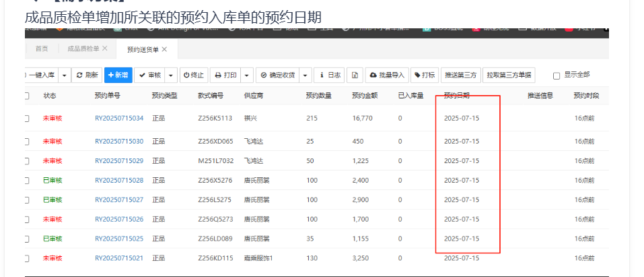Toggle the select-all checkbox in table header

27,96
